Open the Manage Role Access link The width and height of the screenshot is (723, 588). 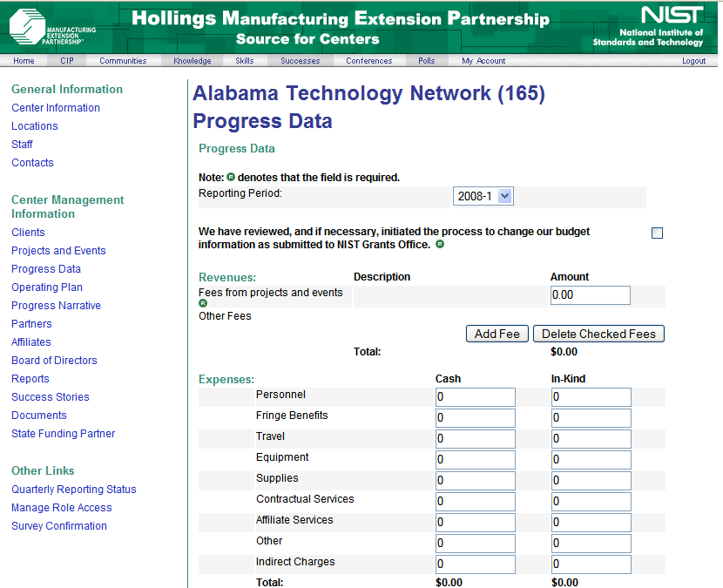[62, 507]
